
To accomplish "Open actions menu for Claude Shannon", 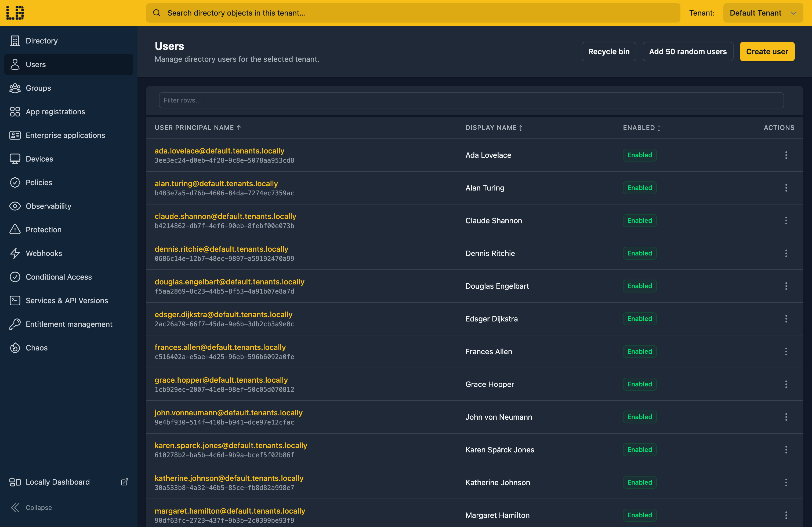I will point(786,221).
